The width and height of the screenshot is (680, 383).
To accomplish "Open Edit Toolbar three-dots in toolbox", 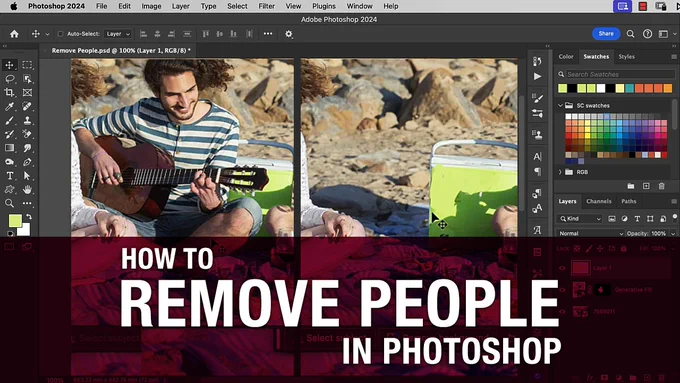I will pyautogui.click(x=27, y=203).
